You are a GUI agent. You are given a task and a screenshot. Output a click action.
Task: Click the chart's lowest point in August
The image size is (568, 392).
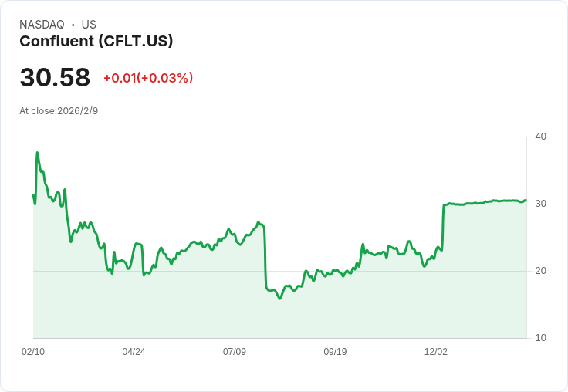(279, 299)
